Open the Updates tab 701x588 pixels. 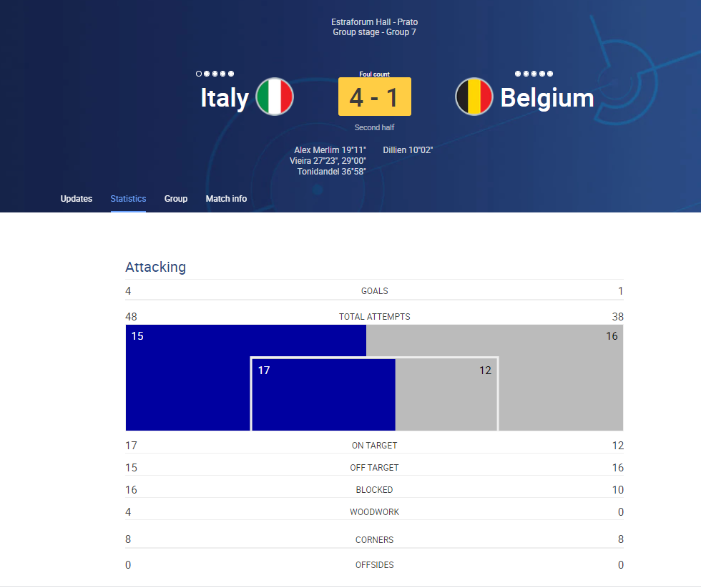77,199
